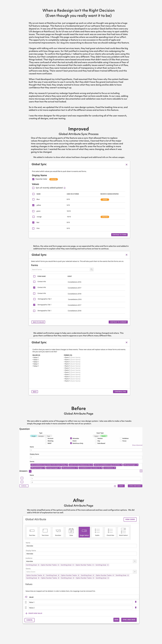
Task: Open the Audience dropdown arrow
Action: (x=135, y=561)
